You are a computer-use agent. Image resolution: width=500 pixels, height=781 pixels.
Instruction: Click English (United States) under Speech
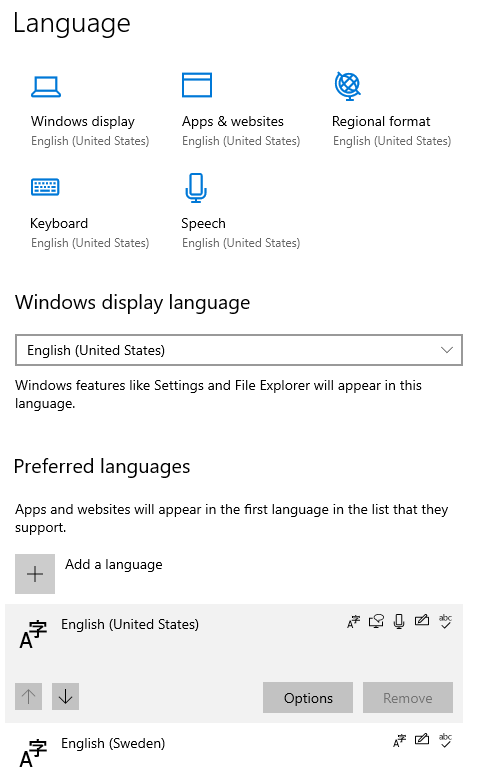coord(241,243)
